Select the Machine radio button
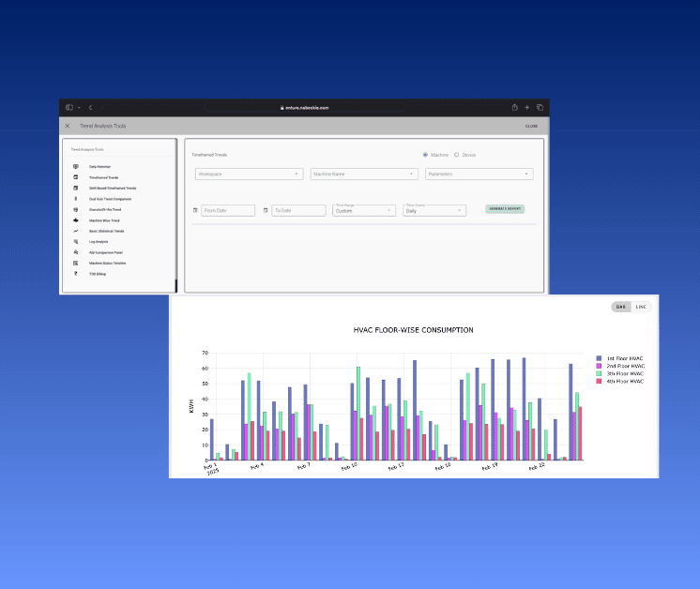The width and height of the screenshot is (700, 589). tap(425, 155)
